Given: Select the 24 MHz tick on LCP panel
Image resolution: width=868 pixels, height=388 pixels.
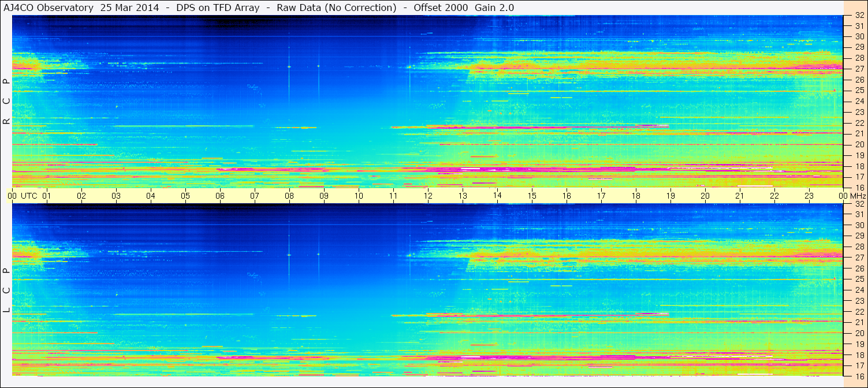Looking at the screenshot, I should point(859,290).
